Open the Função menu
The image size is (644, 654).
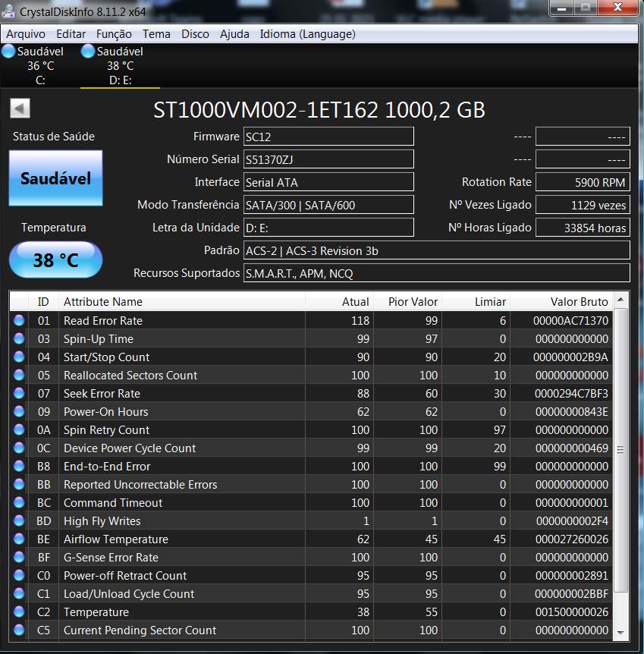coord(114,34)
